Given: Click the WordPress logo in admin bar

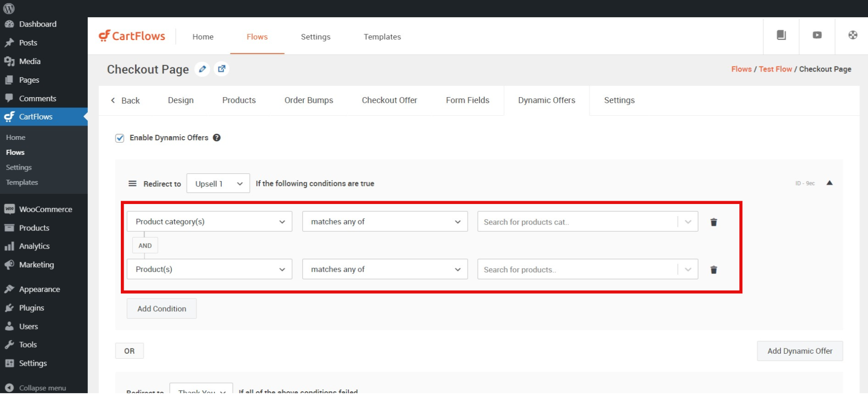Looking at the screenshot, I should click(9, 8).
